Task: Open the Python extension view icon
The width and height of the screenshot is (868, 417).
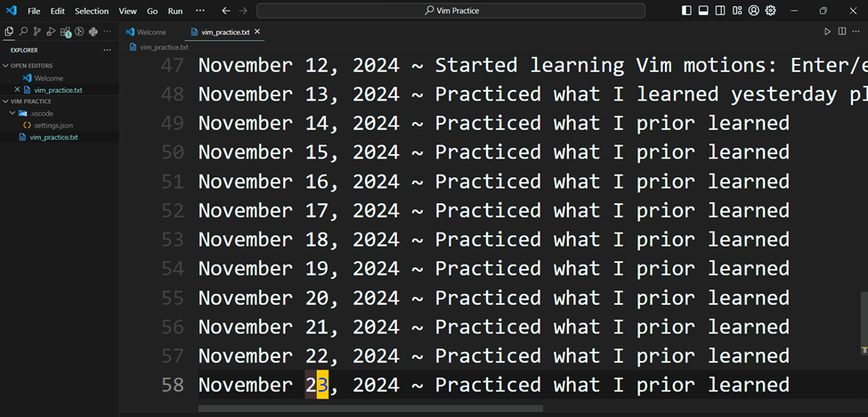Action: pyautogui.click(x=93, y=31)
